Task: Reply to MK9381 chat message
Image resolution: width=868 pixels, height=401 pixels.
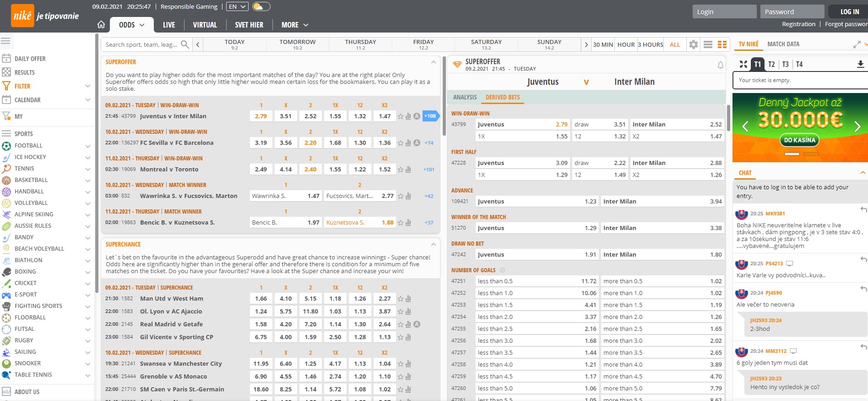Action: [x=863, y=209]
